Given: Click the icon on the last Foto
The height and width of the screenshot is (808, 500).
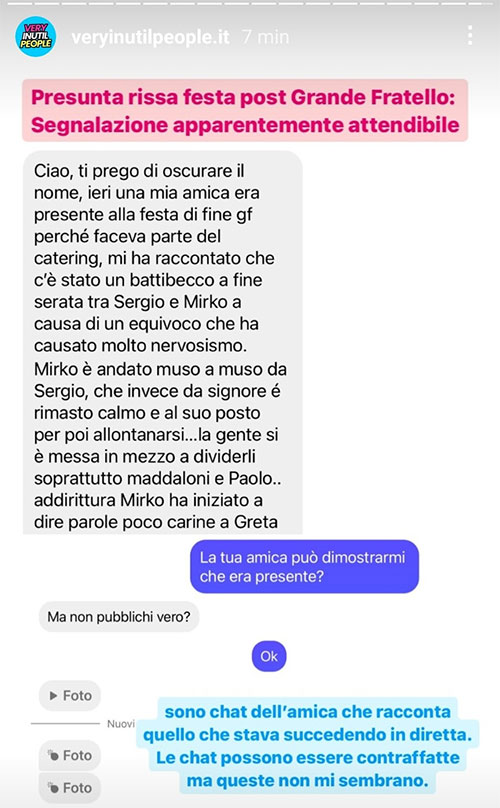Looking at the screenshot, I should 53,788.
